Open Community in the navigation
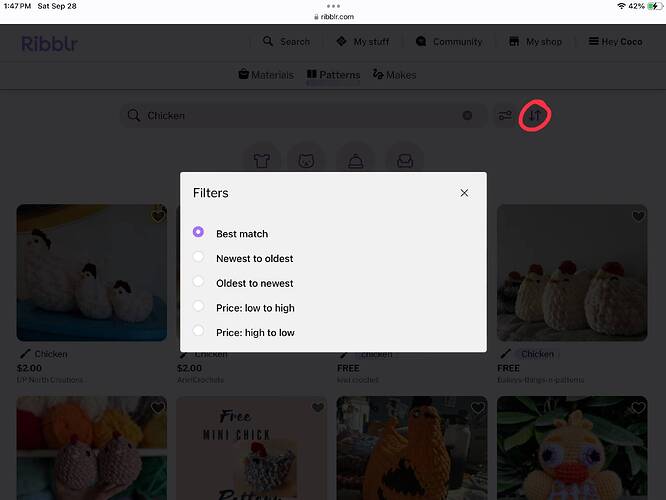666x500 pixels. 449,42
